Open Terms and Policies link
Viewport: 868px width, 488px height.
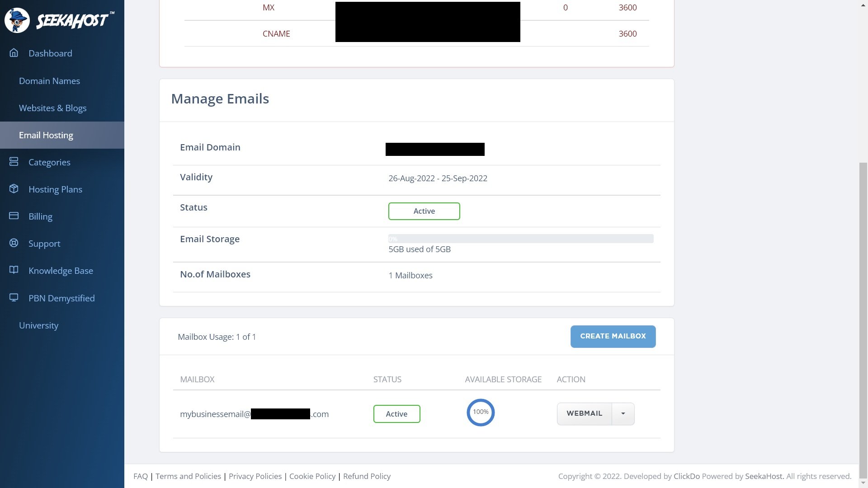(x=188, y=476)
